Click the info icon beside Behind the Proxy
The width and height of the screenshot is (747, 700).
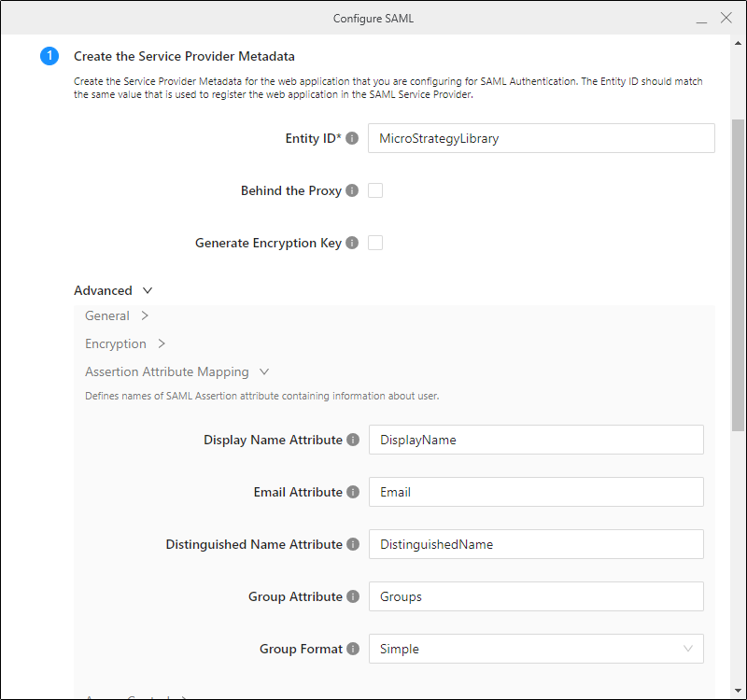pos(352,190)
